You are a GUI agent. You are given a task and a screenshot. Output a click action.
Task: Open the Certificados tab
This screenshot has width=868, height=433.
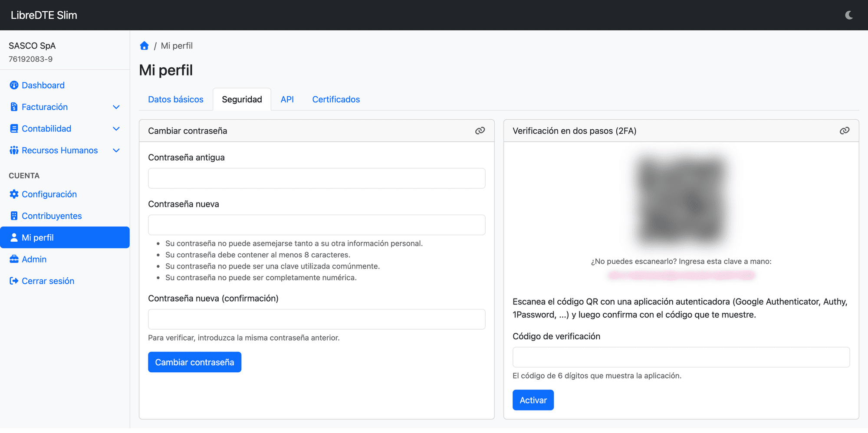click(x=336, y=99)
